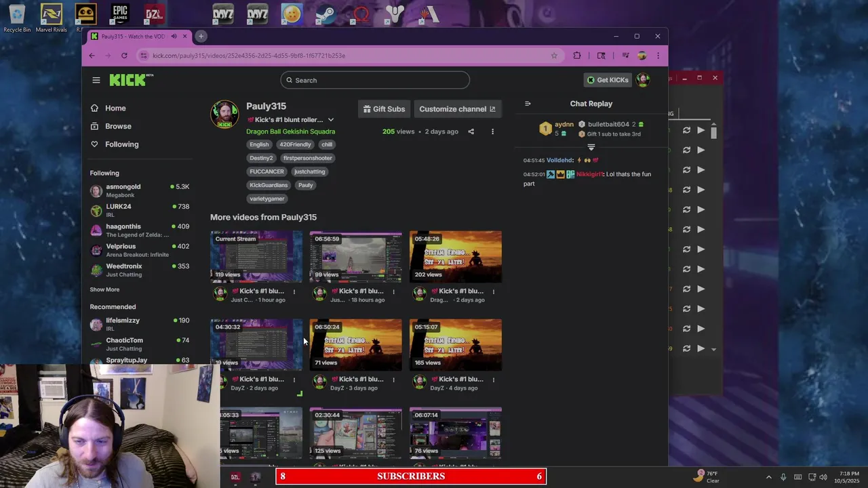Open LURK24's channel from Following
The width and height of the screenshot is (868, 488).
140,210
